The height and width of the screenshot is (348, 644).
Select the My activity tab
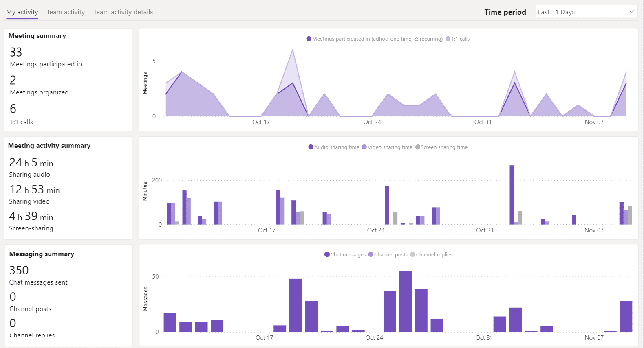[22, 12]
